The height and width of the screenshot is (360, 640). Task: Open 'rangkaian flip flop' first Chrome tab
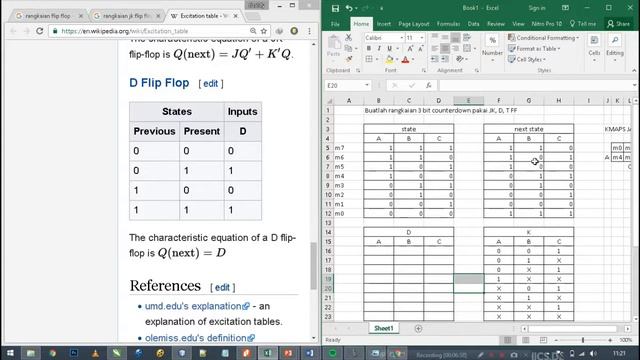point(48,16)
